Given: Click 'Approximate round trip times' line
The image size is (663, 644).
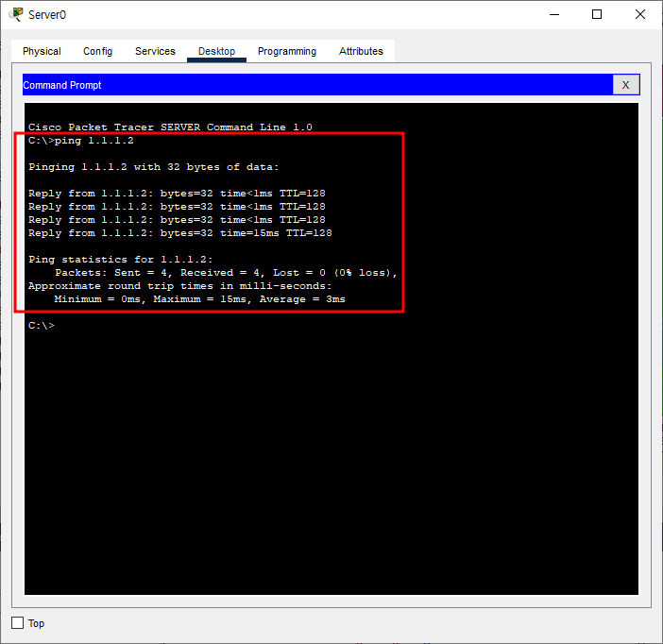Looking at the screenshot, I should click(180, 286).
